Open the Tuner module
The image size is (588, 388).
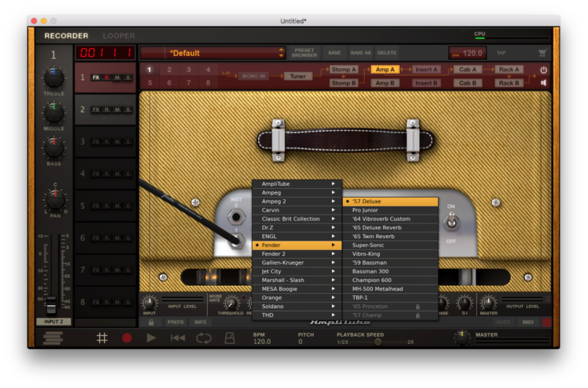click(x=298, y=76)
